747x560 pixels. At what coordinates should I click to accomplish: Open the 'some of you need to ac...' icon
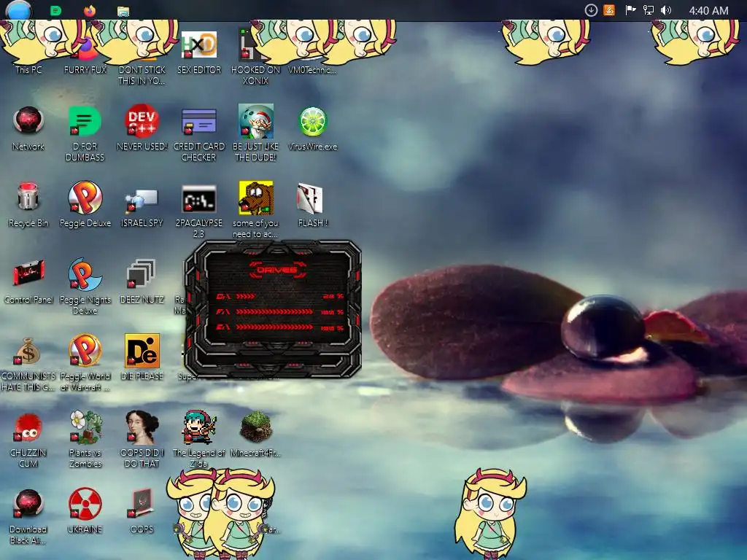click(x=256, y=209)
